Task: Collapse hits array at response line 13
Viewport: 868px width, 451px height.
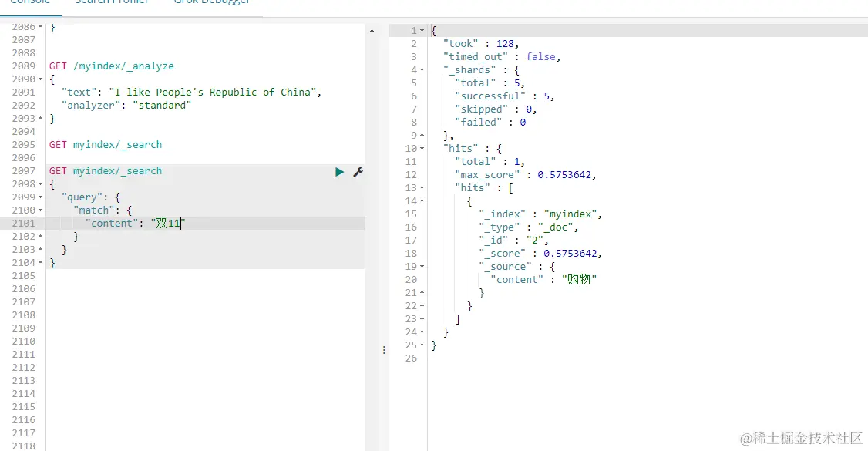Action: pyautogui.click(x=422, y=188)
